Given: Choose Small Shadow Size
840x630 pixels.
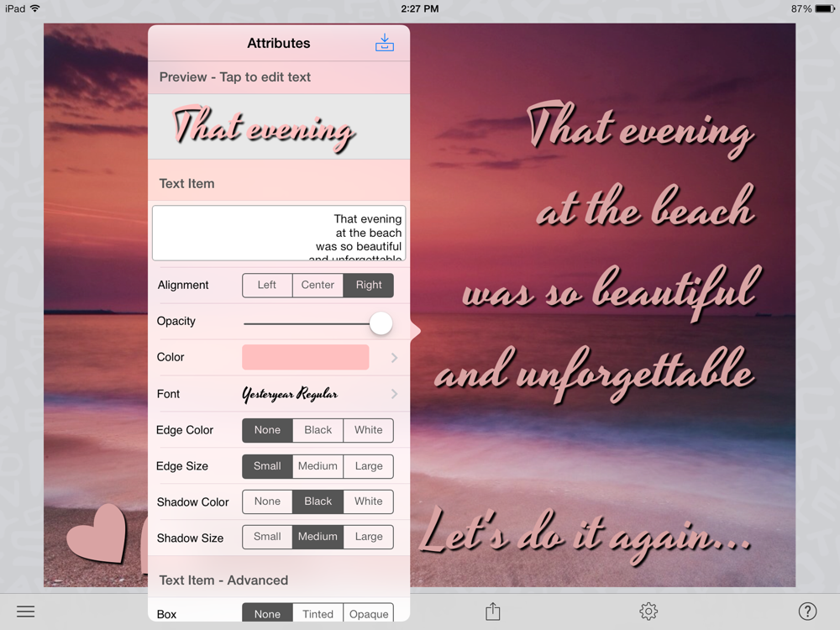Looking at the screenshot, I should click(267, 537).
